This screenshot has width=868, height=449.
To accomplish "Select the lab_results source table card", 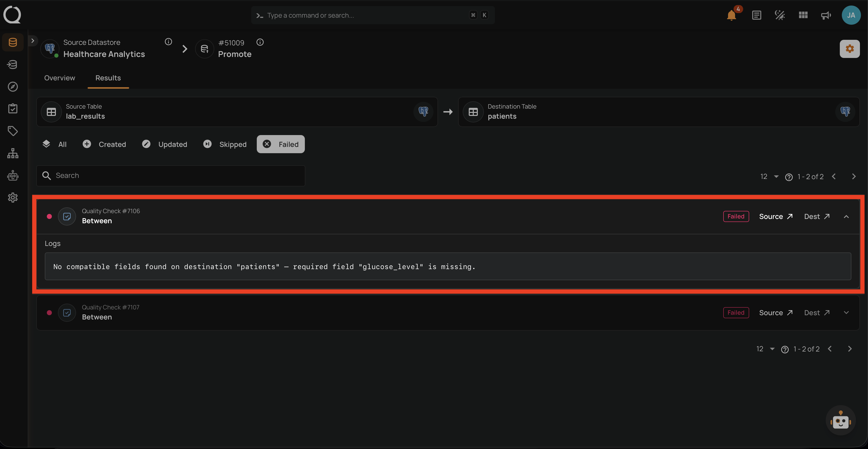I will (237, 112).
